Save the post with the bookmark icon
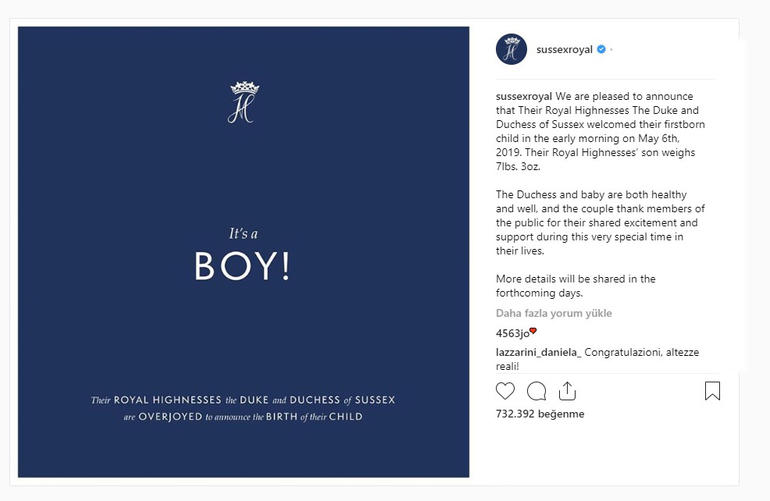Screen dimensions: 770x501 pyautogui.click(x=712, y=391)
